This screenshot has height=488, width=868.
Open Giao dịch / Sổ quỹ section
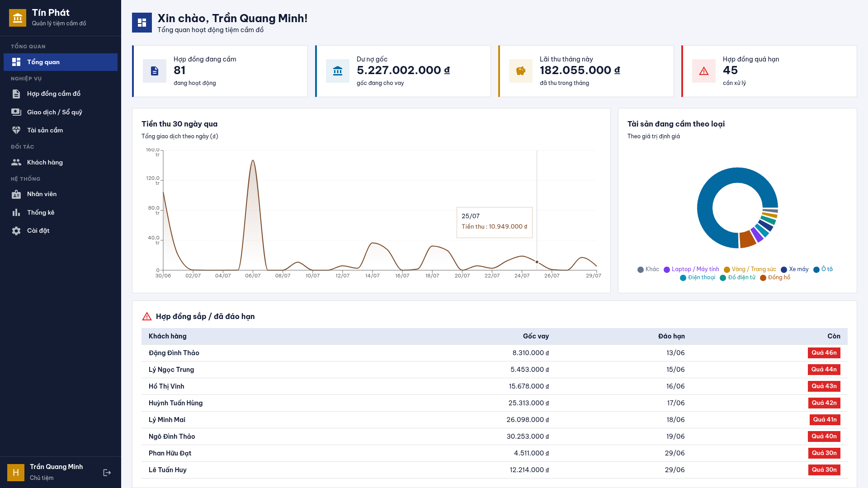click(x=61, y=112)
